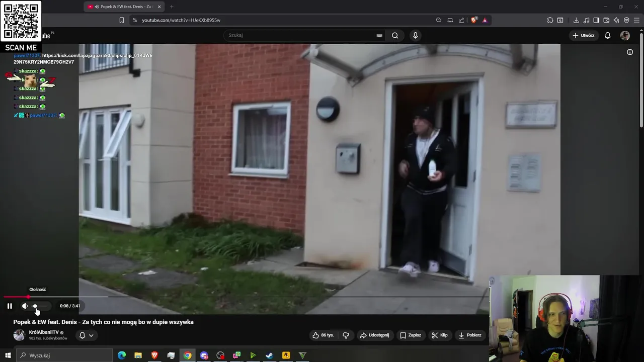This screenshot has height=362, width=644.
Task: Click the YouTube search magnifier button
Action: [x=395, y=35]
